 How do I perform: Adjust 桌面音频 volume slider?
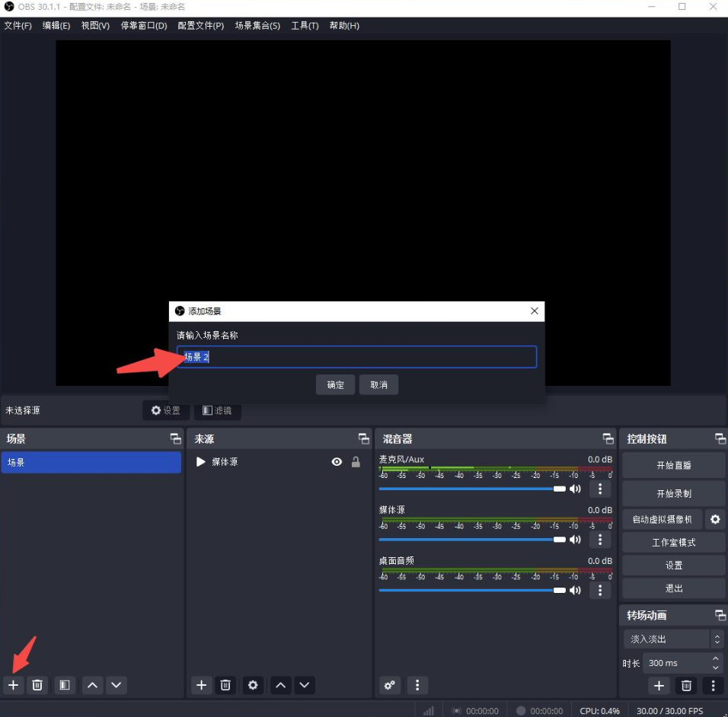click(x=471, y=591)
